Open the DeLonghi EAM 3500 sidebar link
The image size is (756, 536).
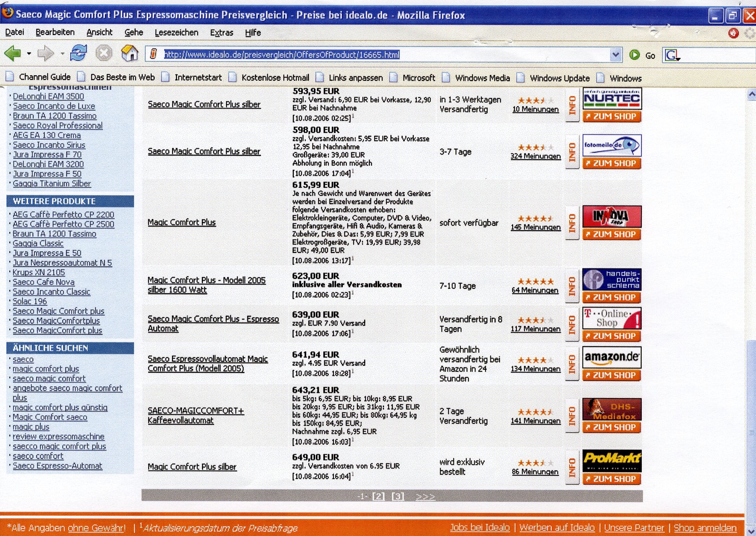tap(48, 97)
